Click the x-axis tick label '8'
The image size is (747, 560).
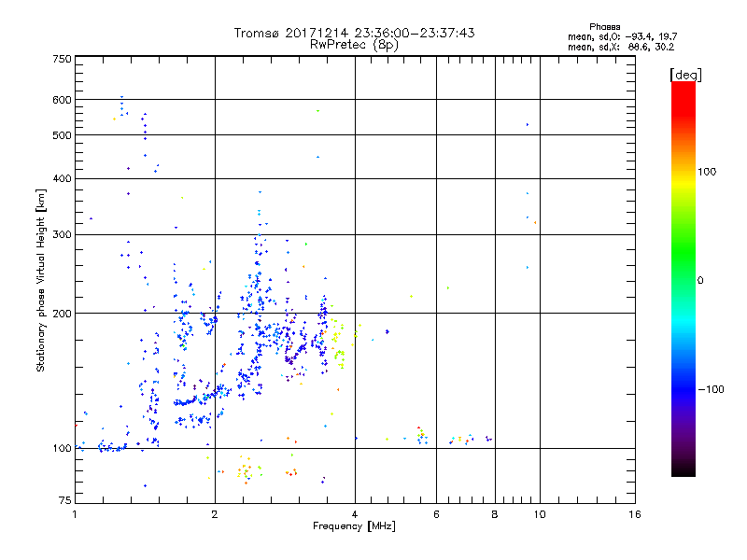click(x=495, y=514)
